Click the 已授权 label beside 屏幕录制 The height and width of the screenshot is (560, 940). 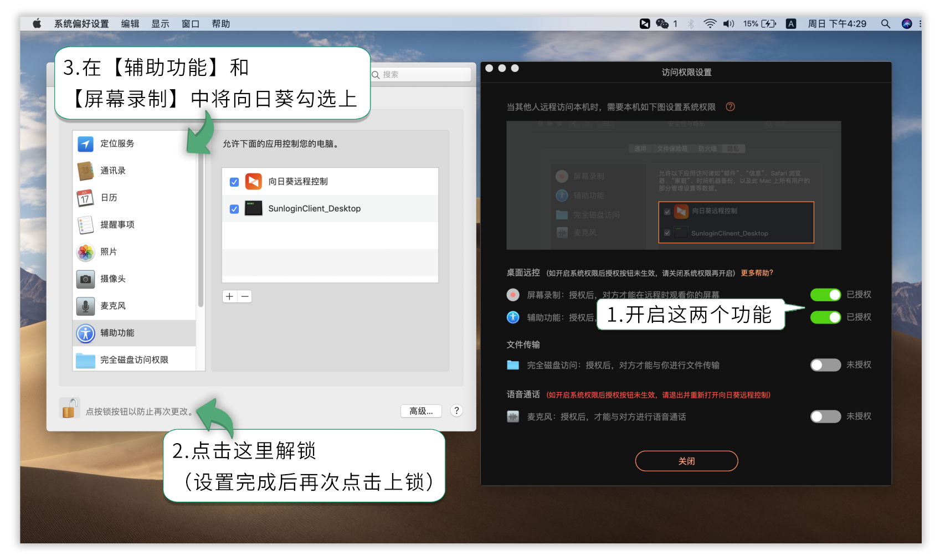point(859,294)
